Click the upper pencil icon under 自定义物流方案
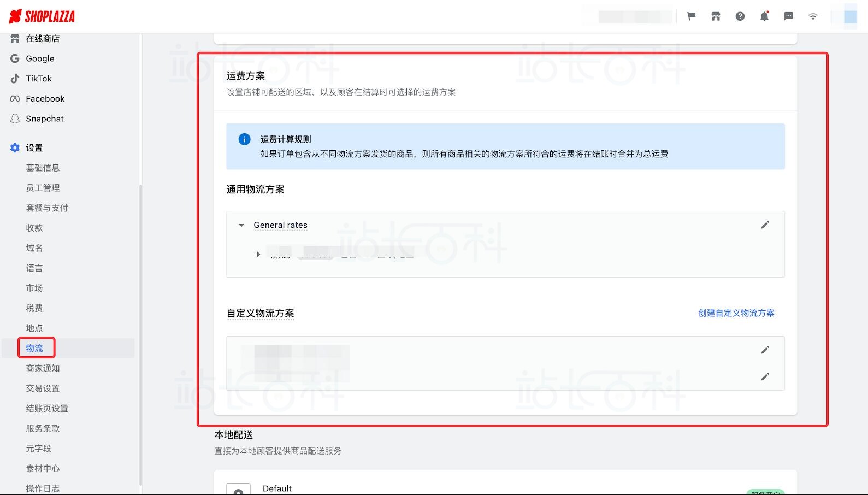This screenshot has width=868, height=495. click(x=765, y=350)
